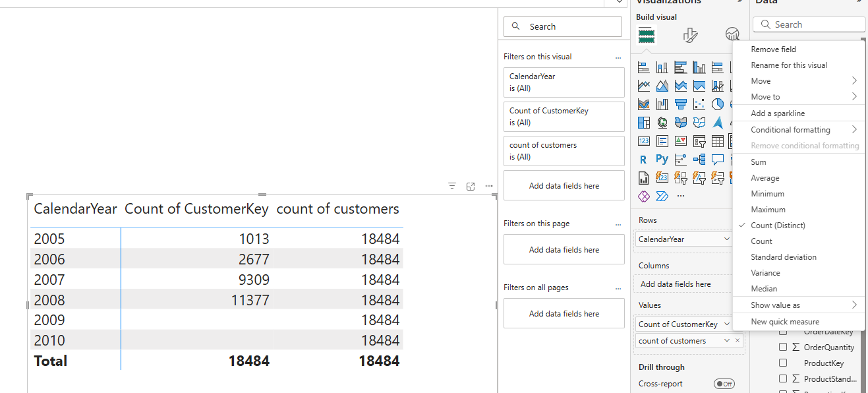This screenshot has height=393, width=868.
Task: Choose the card 123 visual
Action: (x=644, y=141)
